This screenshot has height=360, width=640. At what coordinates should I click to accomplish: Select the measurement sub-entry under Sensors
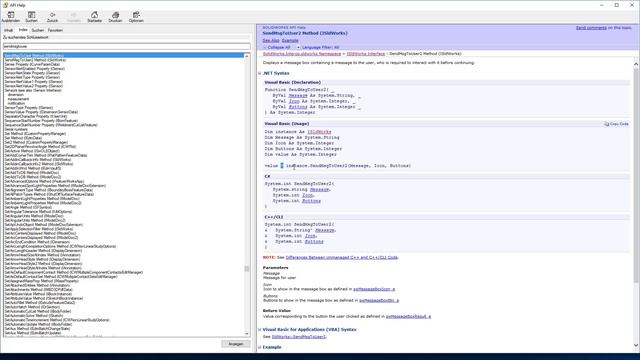[18, 99]
